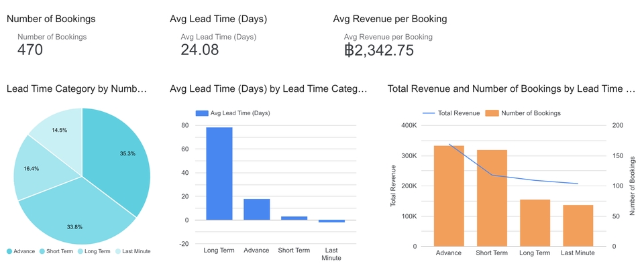The width and height of the screenshot is (644, 280).
Task: Click the blue Avg Lead Time legend swatch
Action: point(201,113)
